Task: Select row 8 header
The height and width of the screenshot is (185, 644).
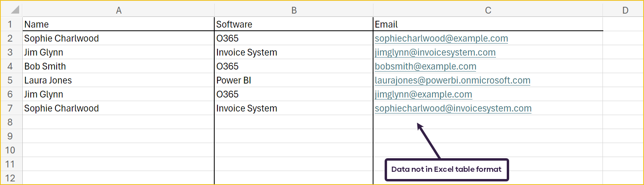Action: pos(11,122)
